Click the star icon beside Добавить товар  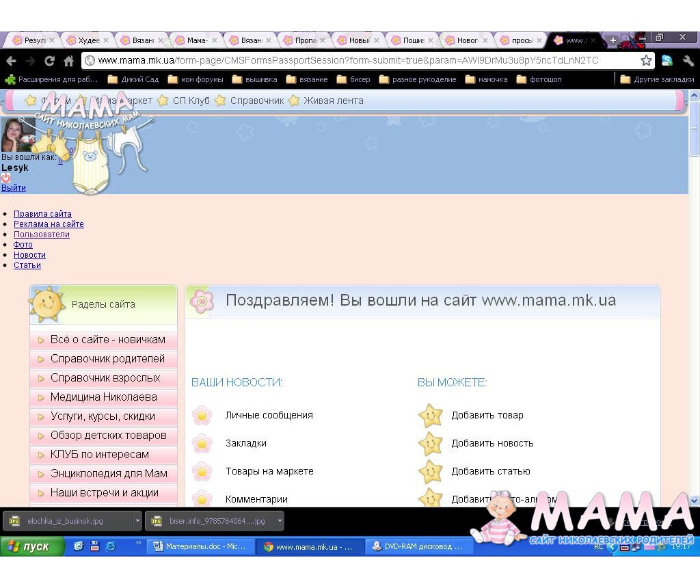[430, 415]
